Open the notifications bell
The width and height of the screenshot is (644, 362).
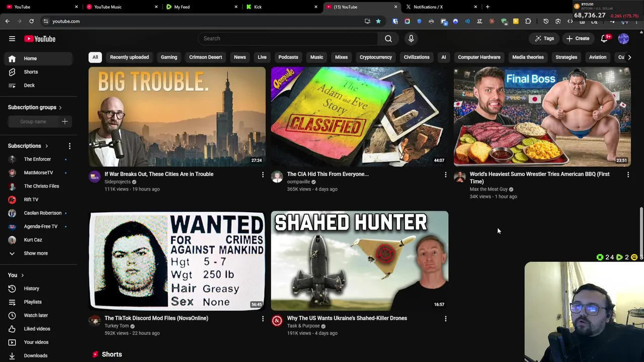[605, 39]
